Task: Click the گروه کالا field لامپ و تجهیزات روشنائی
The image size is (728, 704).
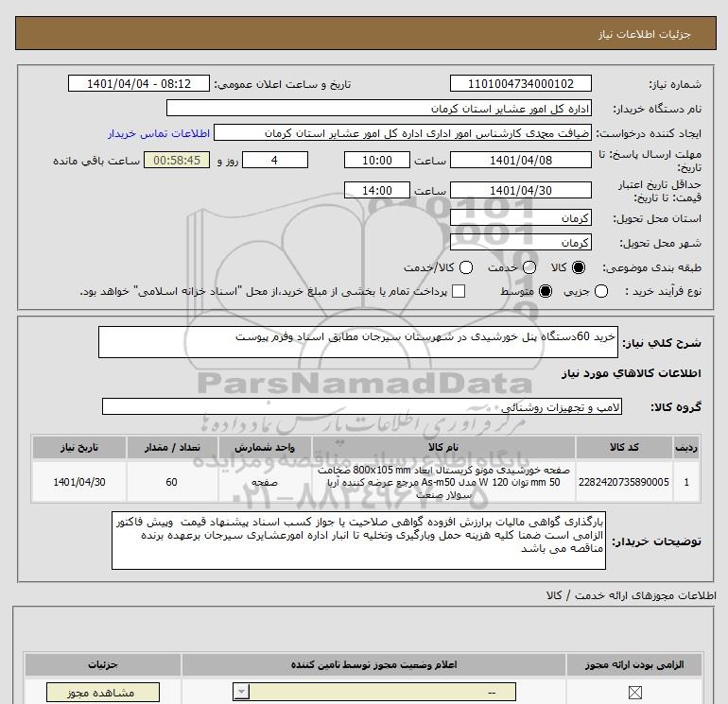Action: (x=362, y=407)
